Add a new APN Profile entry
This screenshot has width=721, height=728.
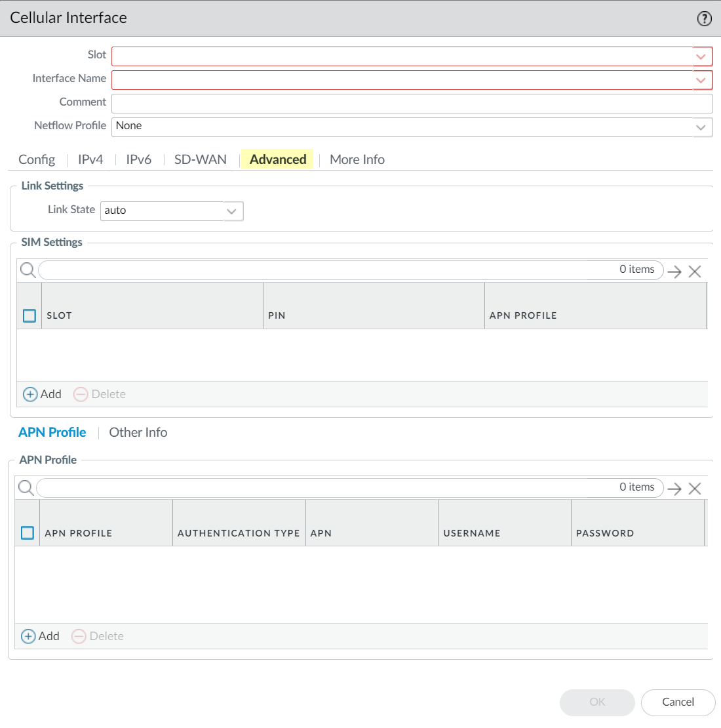41,636
